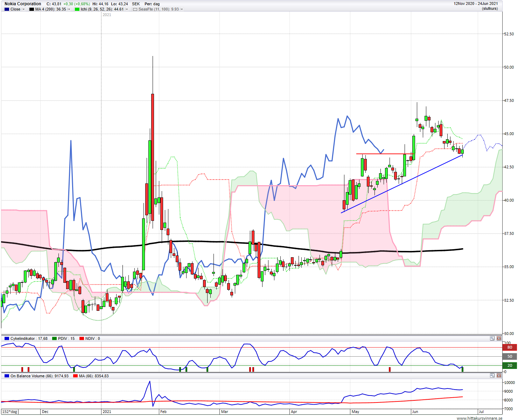Open settings wrench for On Balance Volume panel
Image resolution: width=518 pixels, height=420 pixels.
pos(492,376)
